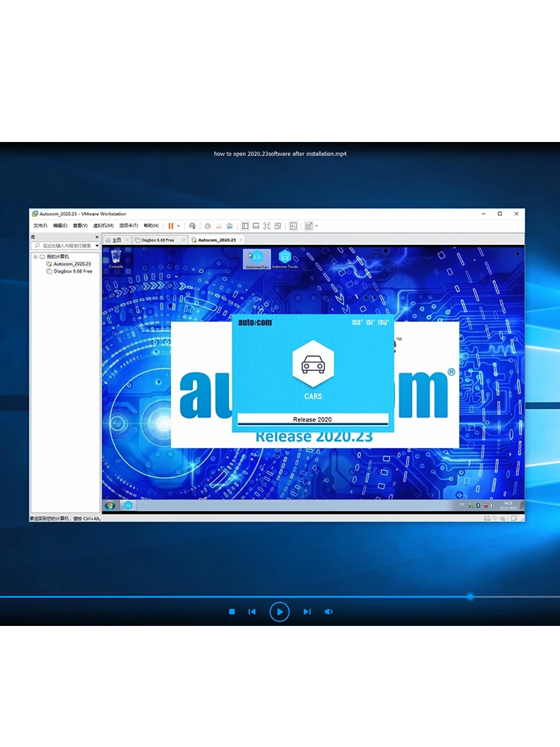Close the Autocom_2020.23 tab
The height and width of the screenshot is (747, 560).
pos(241,240)
